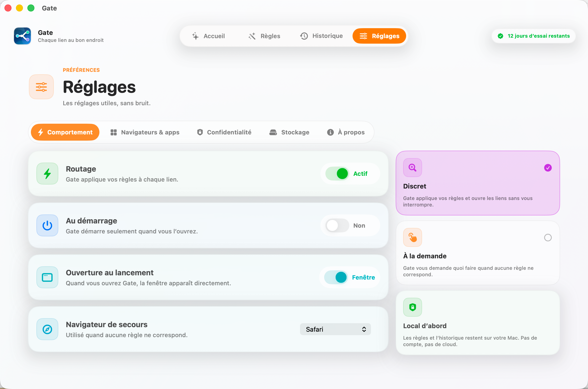The height and width of the screenshot is (389, 588).
Task: Click the magic wand icon beside Règles
Action: [252, 36]
